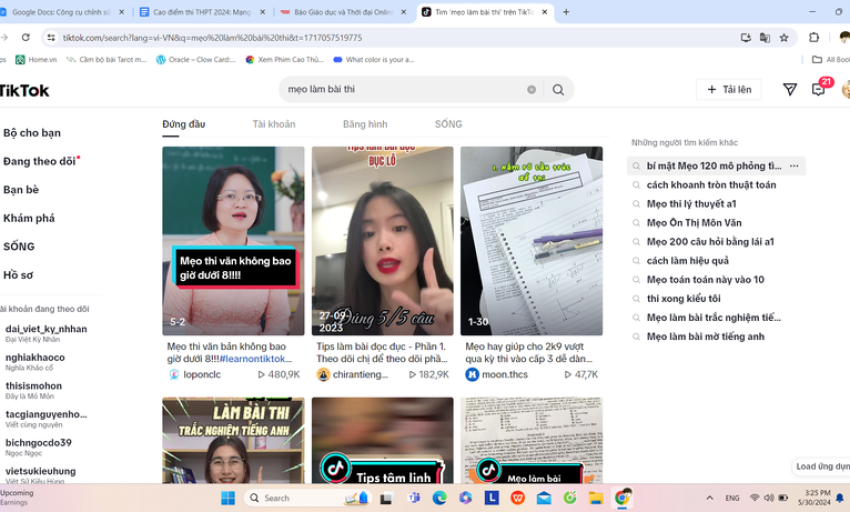Viewport: 850px width, 512px height.
Task: Open more options for bí mật Mẹo 120 suggestion
Action: (x=794, y=166)
